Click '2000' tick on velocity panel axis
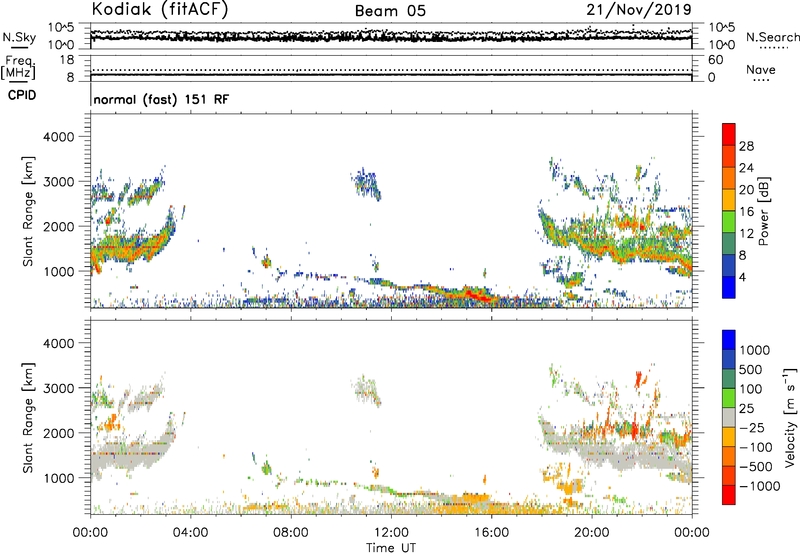800x554 pixels. coord(58,433)
